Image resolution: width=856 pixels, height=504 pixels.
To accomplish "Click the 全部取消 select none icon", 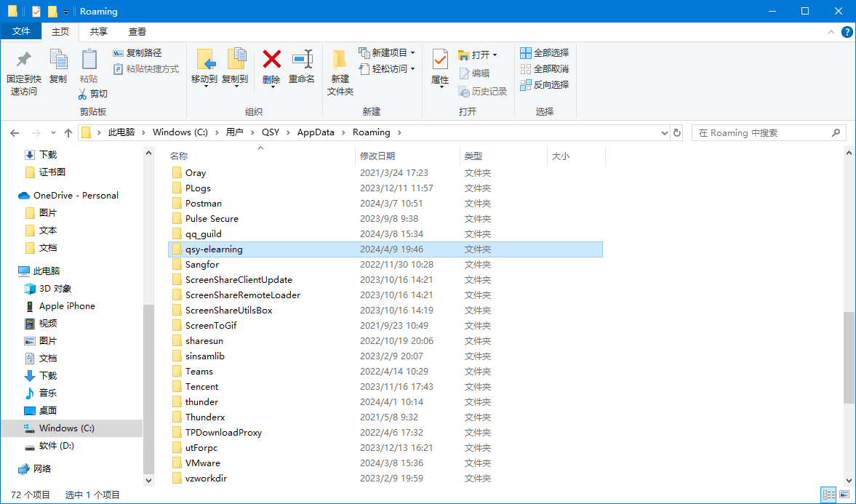I will click(526, 69).
